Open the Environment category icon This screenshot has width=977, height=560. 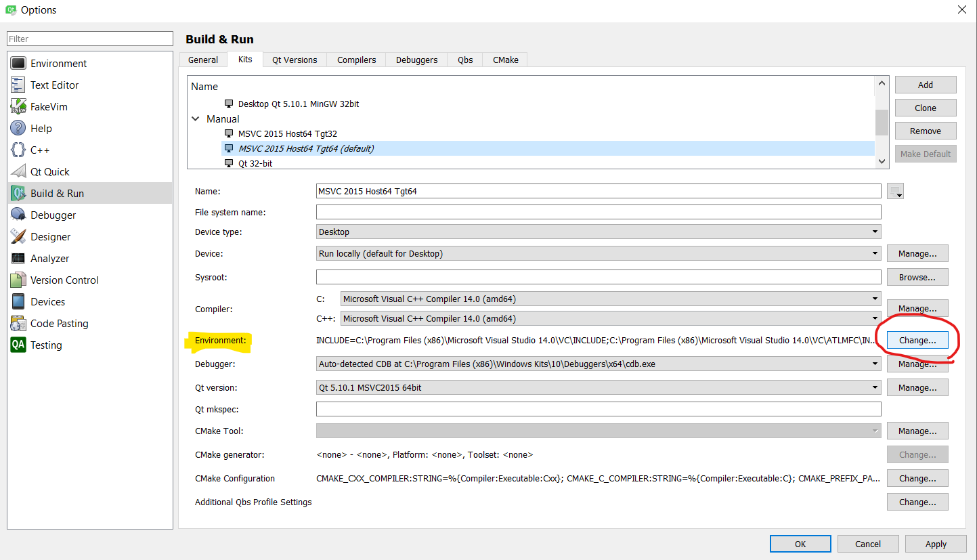coord(18,63)
